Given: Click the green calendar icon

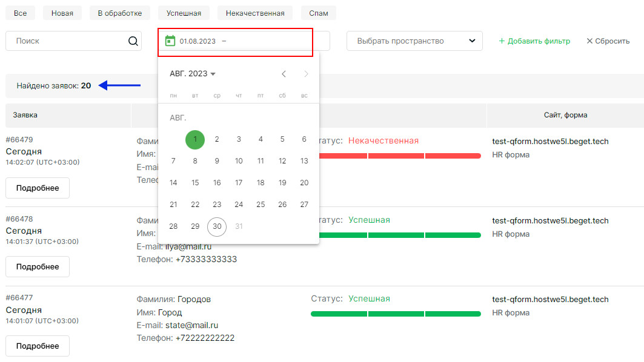Looking at the screenshot, I should click(x=170, y=41).
